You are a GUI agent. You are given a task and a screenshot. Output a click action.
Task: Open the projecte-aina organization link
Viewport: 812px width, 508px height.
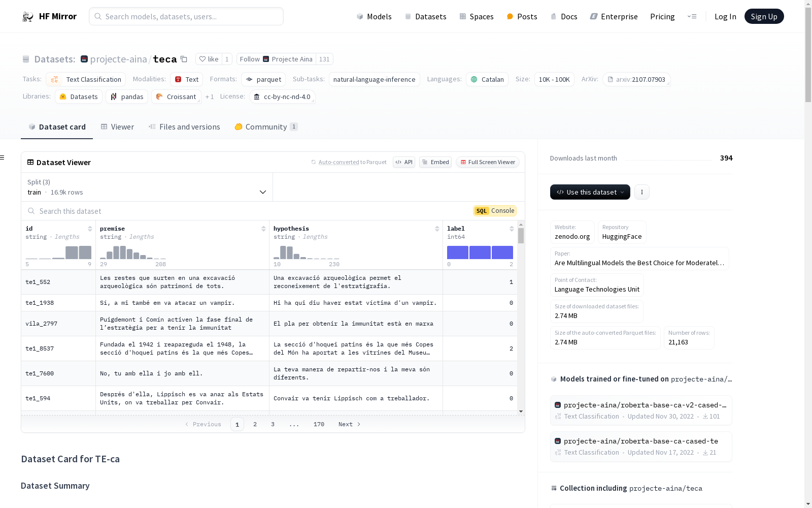(118, 59)
